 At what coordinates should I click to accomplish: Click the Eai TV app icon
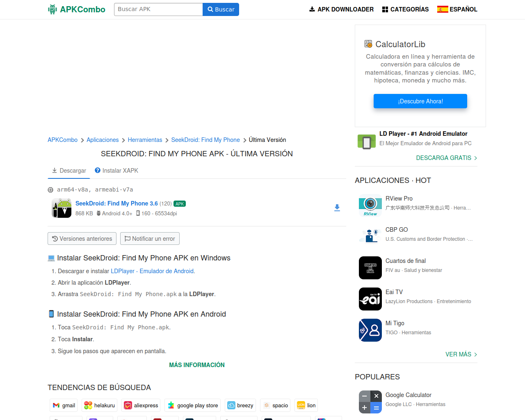pos(370,299)
